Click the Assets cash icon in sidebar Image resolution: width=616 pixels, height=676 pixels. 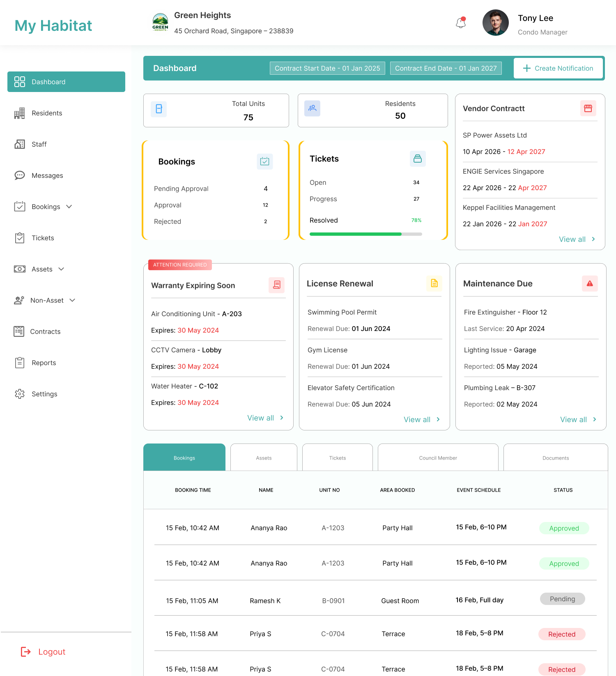(20, 269)
